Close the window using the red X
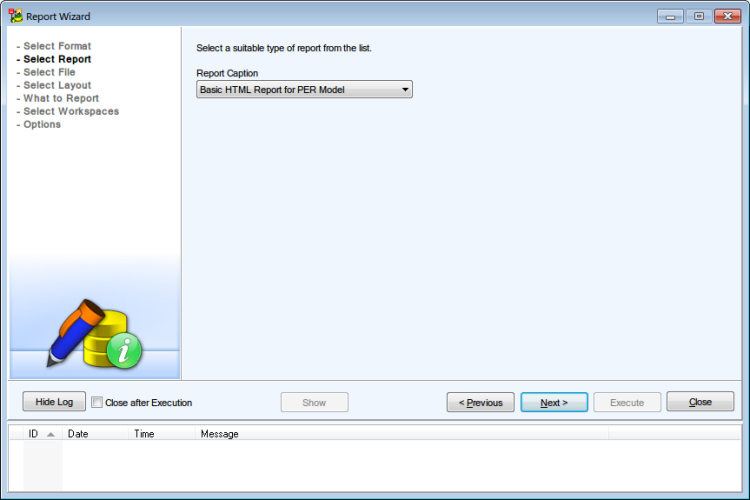The image size is (750, 500). click(728, 16)
